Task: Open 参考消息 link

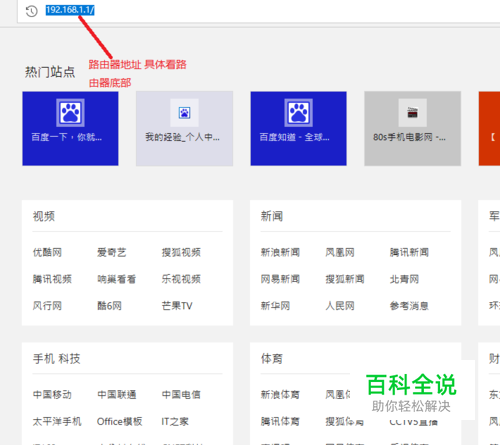Action: coord(409,306)
